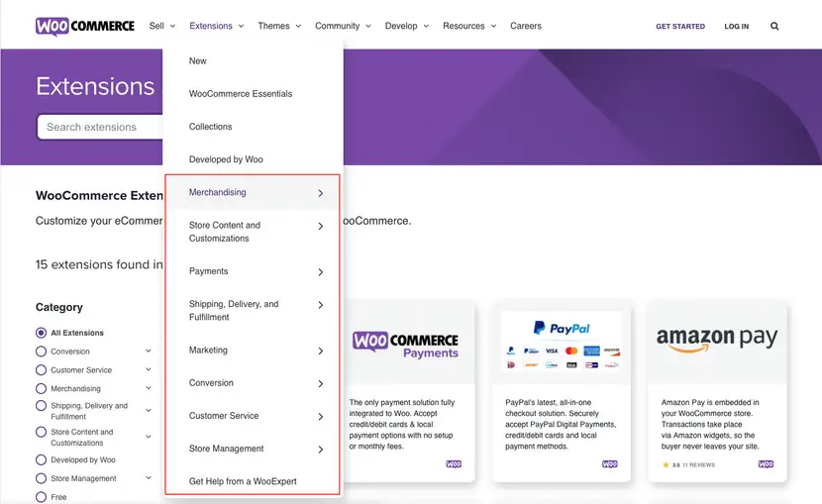Viewport: 822px width, 504px height.
Task: Expand the Customer Service category in sidebar
Action: [x=149, y=369]
